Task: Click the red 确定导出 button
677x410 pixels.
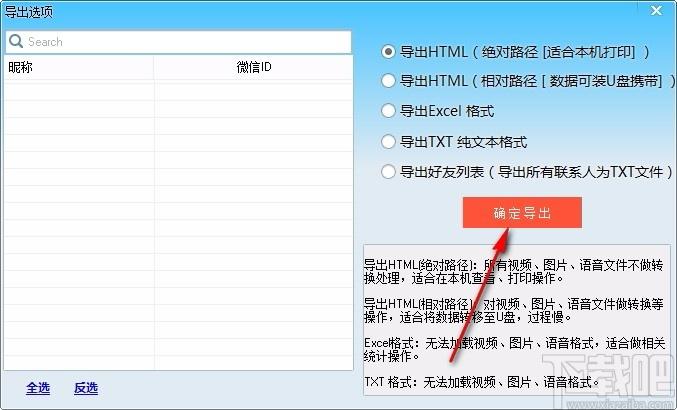Action: coord(522,212)
